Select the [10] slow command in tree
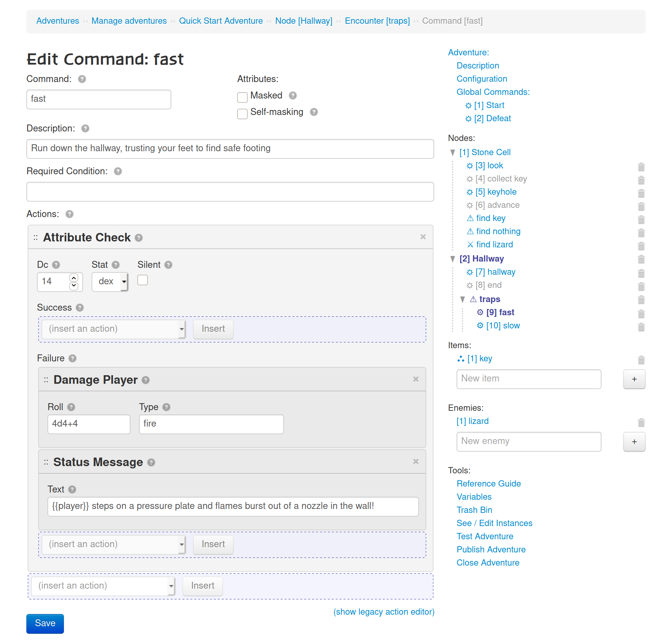The height and width of the screenshot is (643, 672). pyautogui.click(x=503, y=326)
